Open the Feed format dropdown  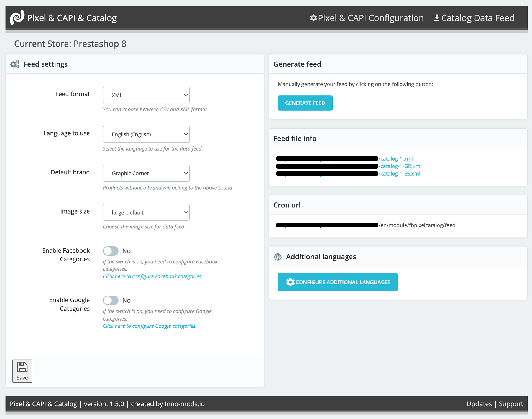point(146,95)
